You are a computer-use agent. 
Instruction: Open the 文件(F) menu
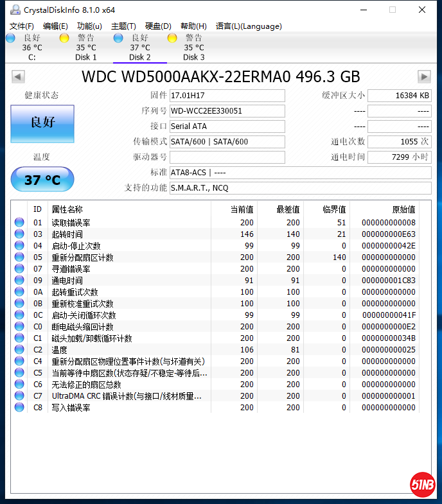[21, 26]
